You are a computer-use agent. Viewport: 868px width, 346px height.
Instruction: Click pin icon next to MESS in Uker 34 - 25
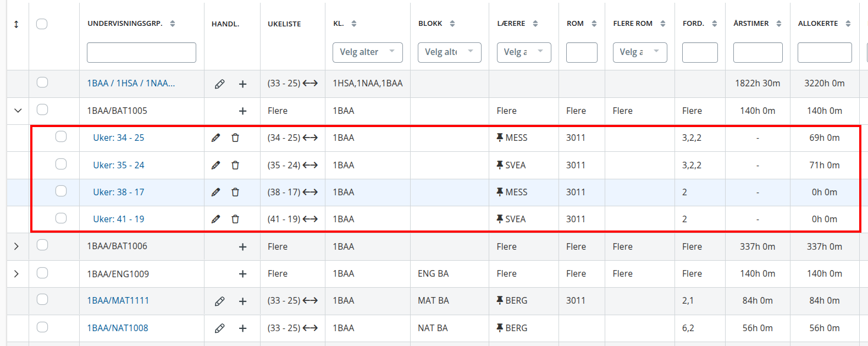click(x=500, y=138)
